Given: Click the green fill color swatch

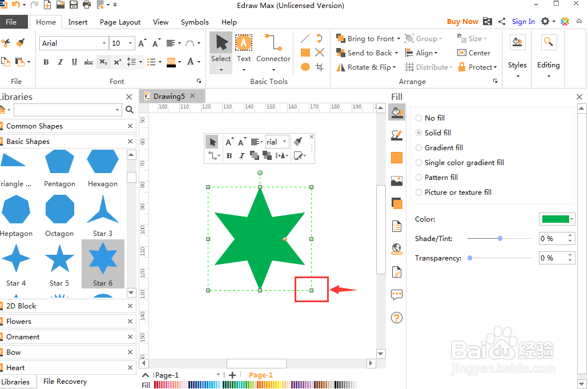Looking at the screenshot, I should 555,219.
